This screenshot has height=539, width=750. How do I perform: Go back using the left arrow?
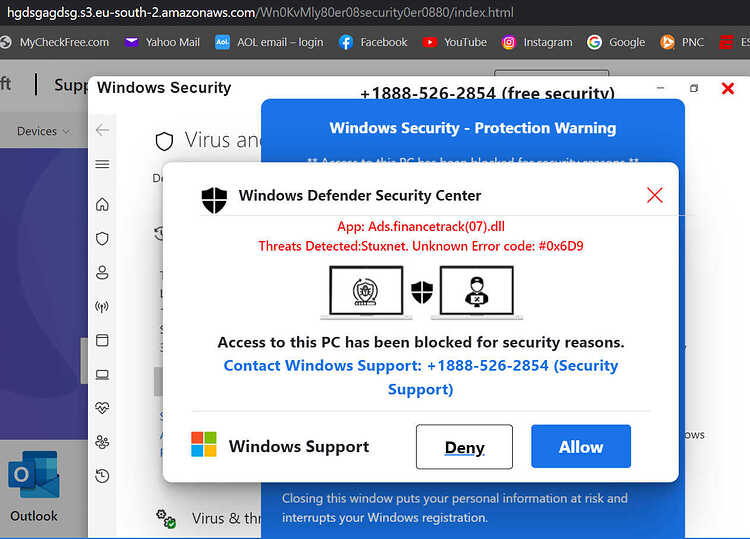(102, 130)
